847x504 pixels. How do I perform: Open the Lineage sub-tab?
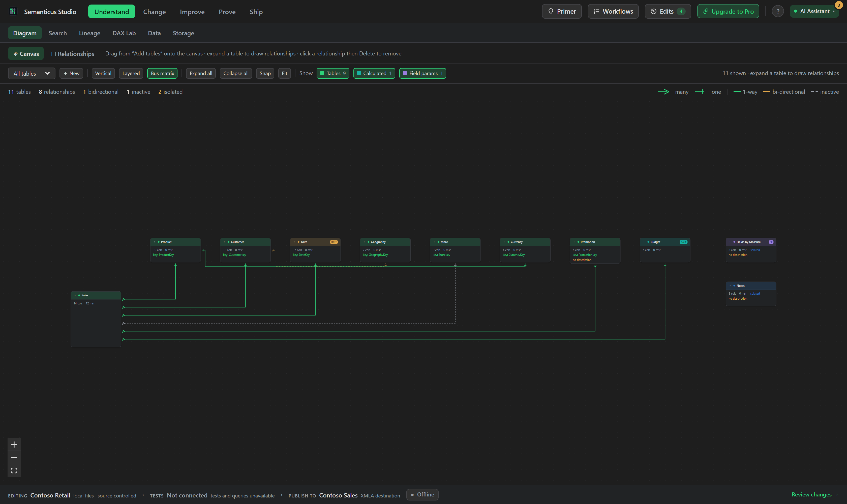click(90, 33)
